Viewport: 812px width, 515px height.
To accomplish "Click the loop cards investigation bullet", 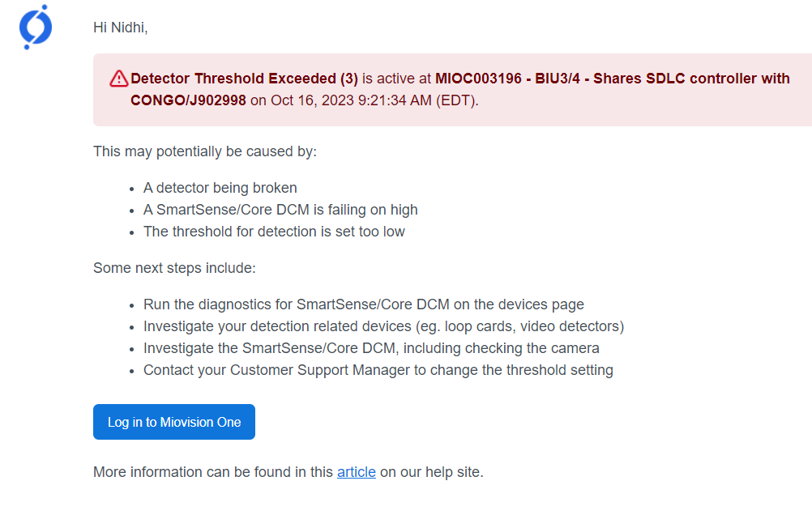I will 382,326.
